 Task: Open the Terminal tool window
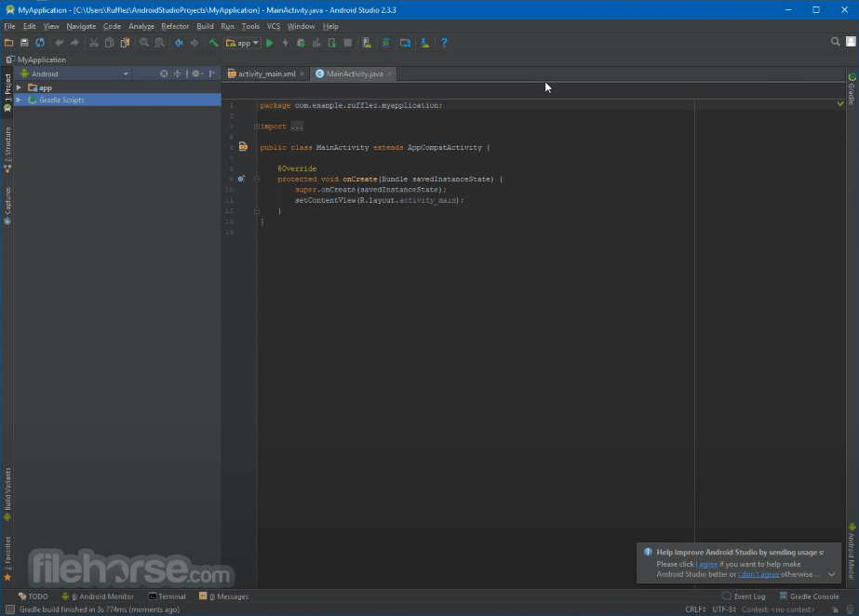click(x=168, y=596)
